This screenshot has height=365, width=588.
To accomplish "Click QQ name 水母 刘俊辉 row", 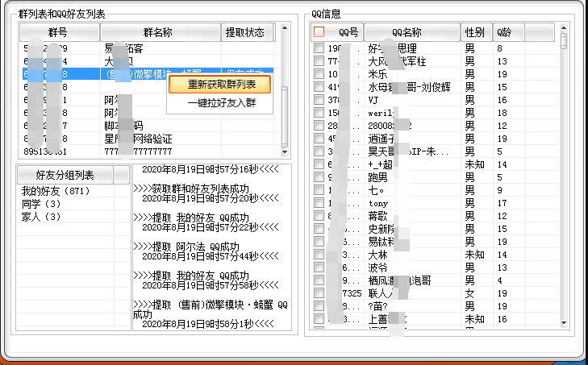I will point(409,87).
